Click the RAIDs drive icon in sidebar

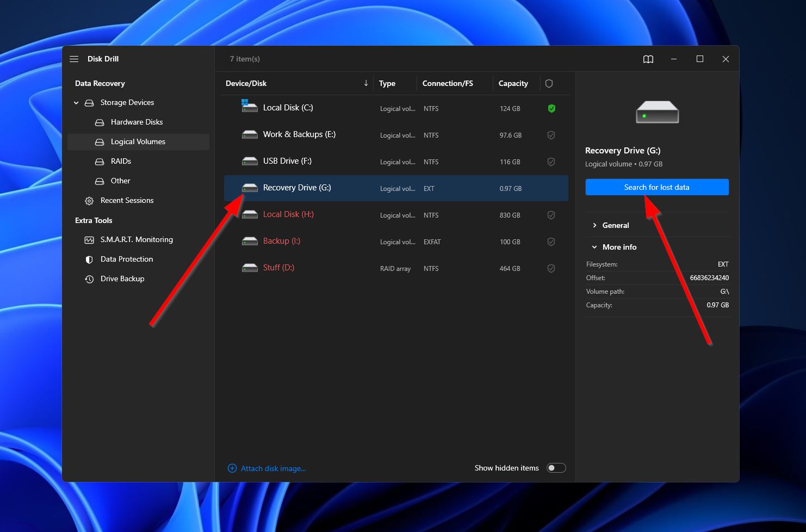click(x=100, y=162)
